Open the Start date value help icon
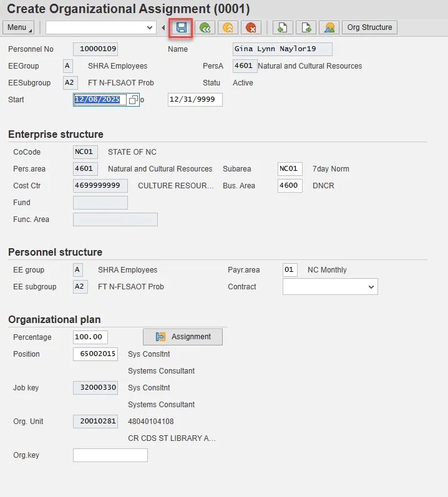Screen dimensions: 448x497 [x=134, y=100]
